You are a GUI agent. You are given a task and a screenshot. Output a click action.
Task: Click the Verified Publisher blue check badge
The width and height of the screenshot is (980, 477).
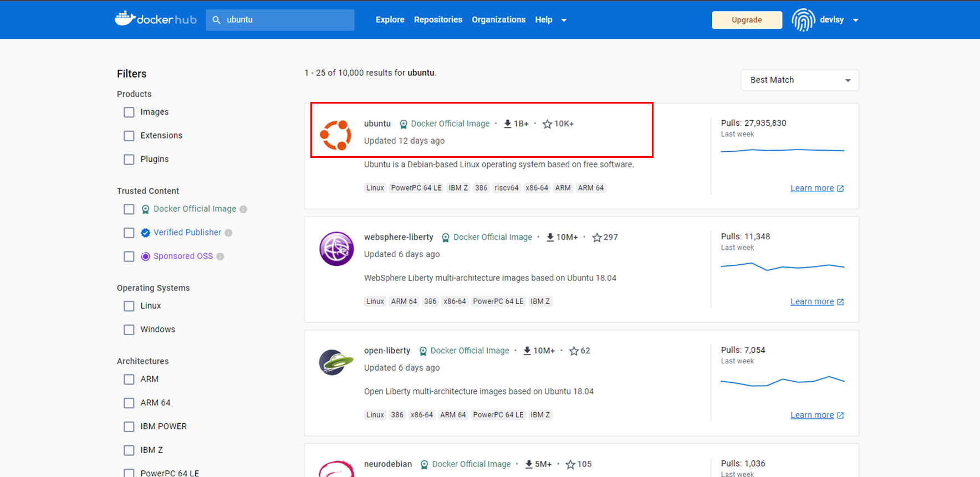point(145,233)
